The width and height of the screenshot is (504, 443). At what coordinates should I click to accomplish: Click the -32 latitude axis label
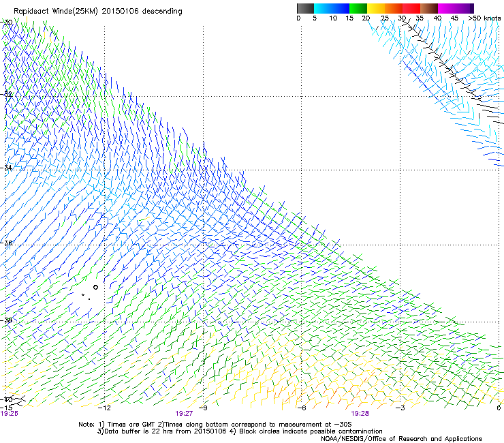click(x=7, y=94)
